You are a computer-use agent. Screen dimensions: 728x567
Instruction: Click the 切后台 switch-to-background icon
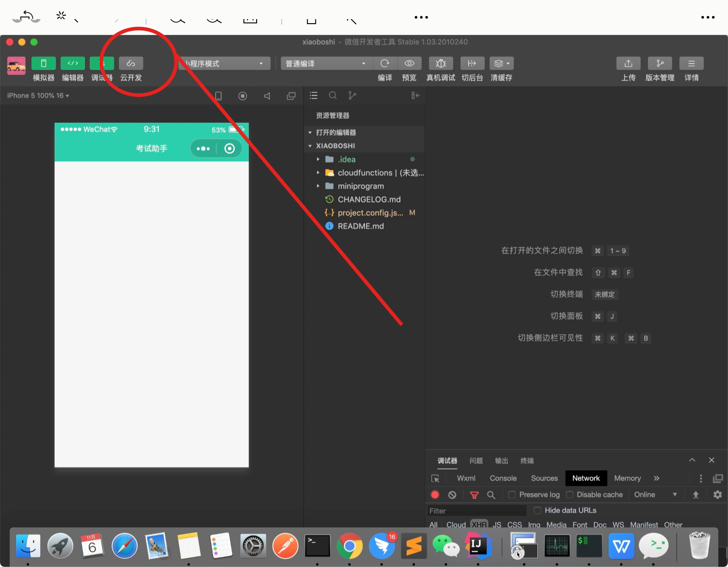[472, 63]
